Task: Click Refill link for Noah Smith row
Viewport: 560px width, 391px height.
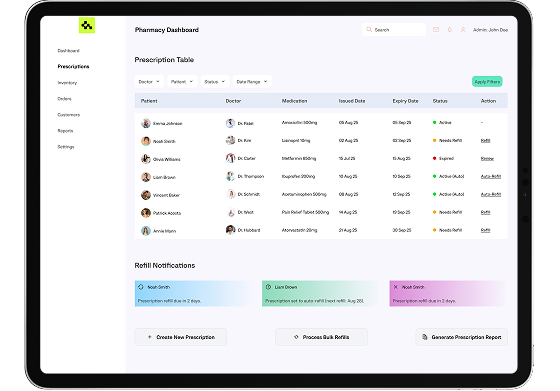Action: (485, 141)
